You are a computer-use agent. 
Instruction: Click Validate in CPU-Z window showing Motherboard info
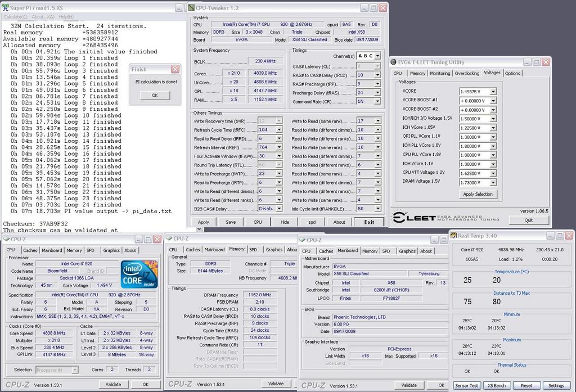pyautogui.click(x=409, y=385)
